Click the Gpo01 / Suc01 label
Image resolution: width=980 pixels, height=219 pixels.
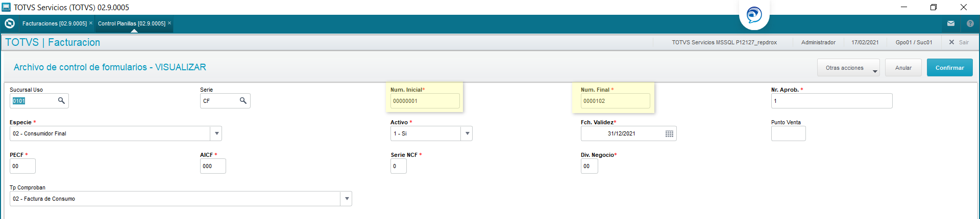(914, 42)
